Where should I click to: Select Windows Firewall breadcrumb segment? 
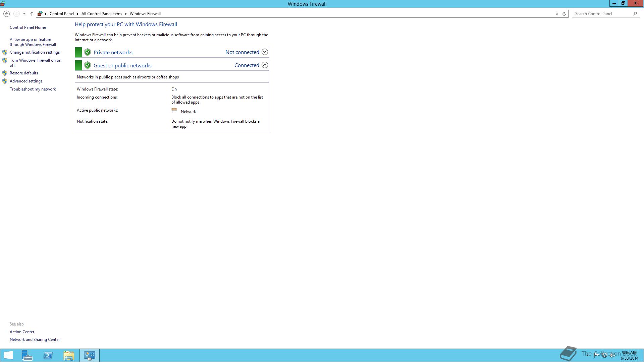[x=145, y=14]
